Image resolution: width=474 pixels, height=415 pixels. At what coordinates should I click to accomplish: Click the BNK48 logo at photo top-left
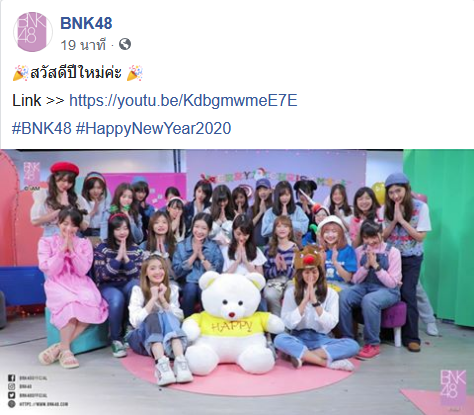click(x=32, y=176)
